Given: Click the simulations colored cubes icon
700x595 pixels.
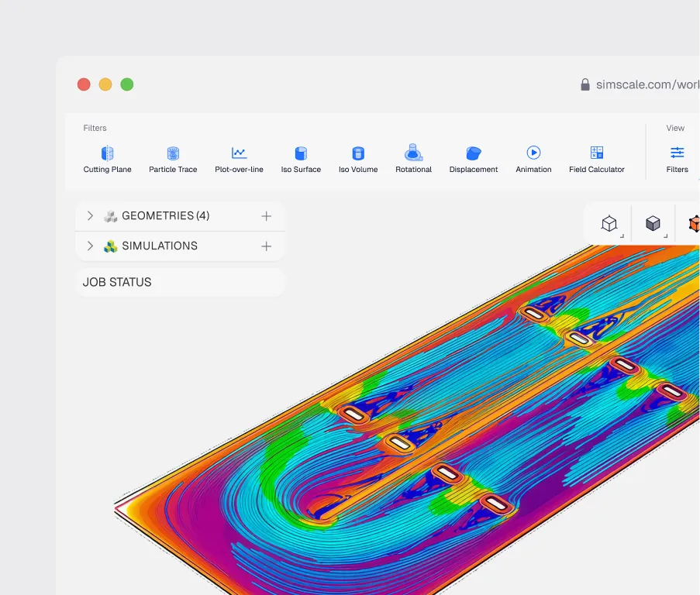Looking at the screenshot, I should 110,246.
